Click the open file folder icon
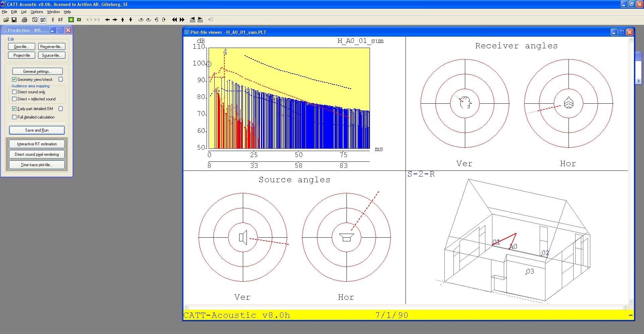 click(6, 20)
